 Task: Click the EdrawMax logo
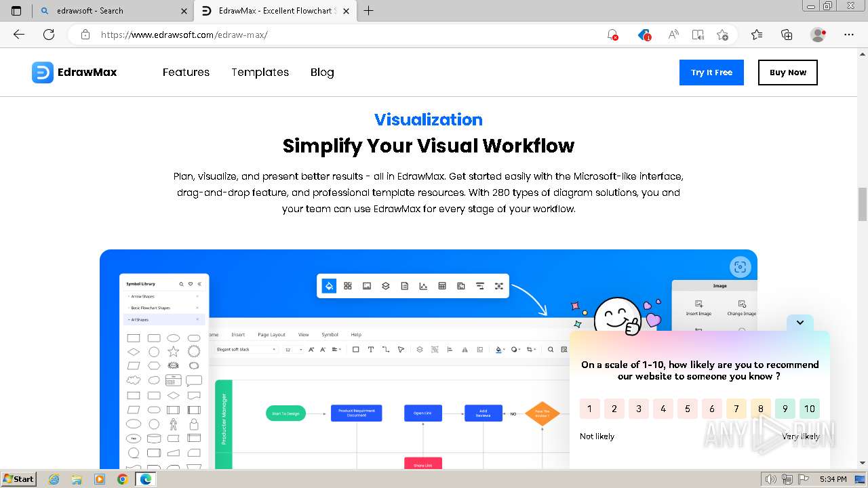pos(75,73)
